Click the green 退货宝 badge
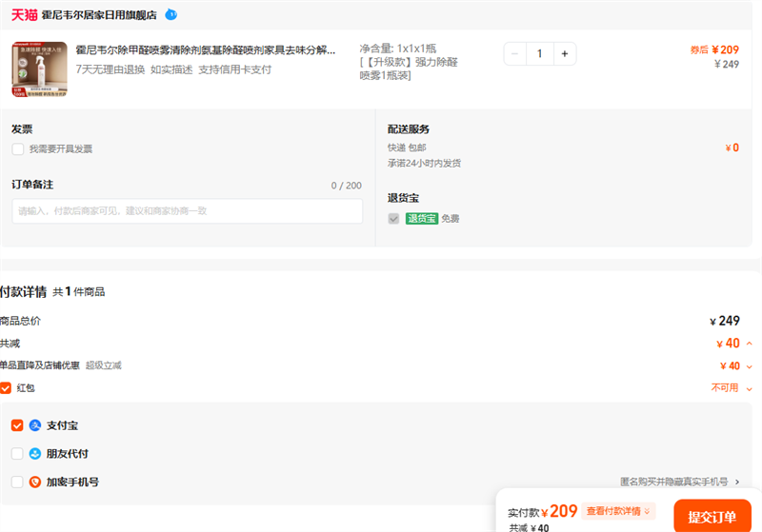The image size is (762, 532). click(421, 219)
